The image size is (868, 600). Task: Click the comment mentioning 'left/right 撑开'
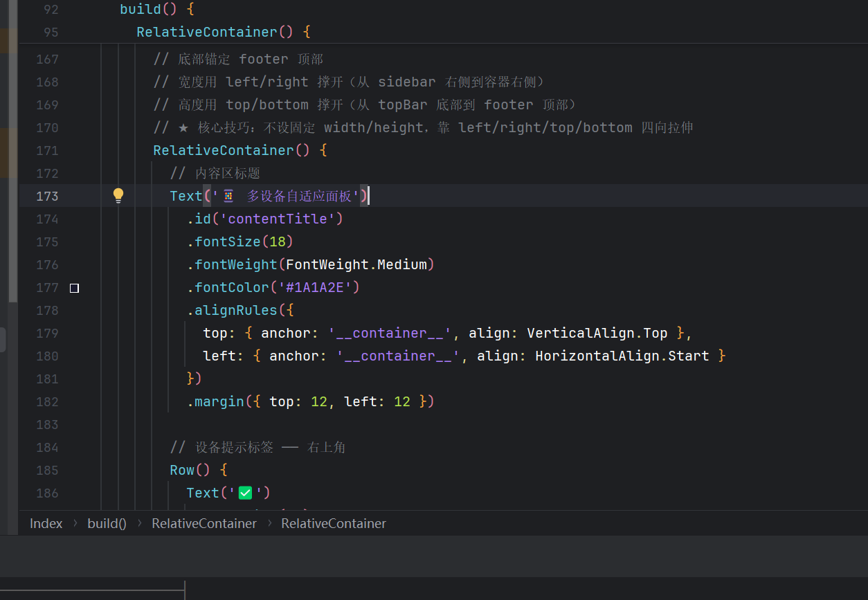(x=350, y=82)
